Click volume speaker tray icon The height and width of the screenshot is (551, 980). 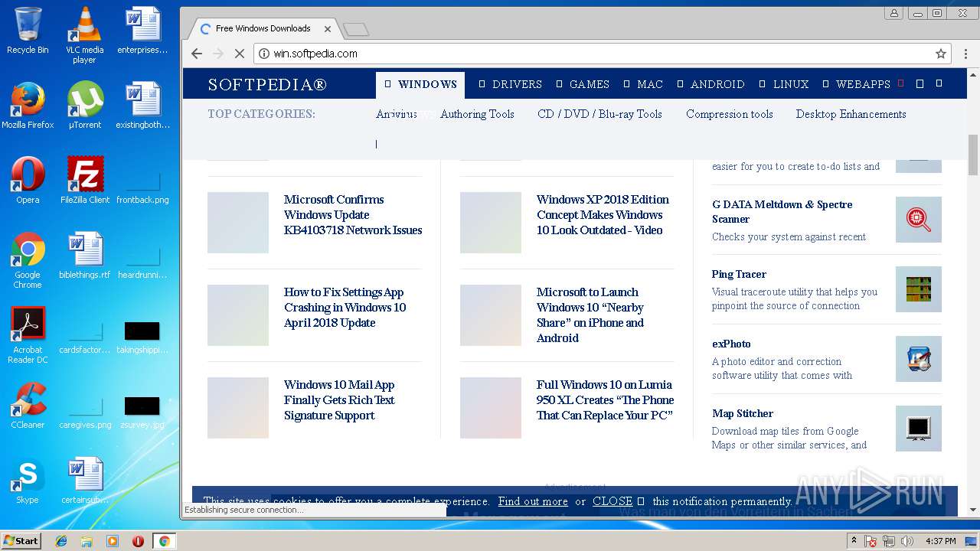pyautogui.click(x=907, y=541)
